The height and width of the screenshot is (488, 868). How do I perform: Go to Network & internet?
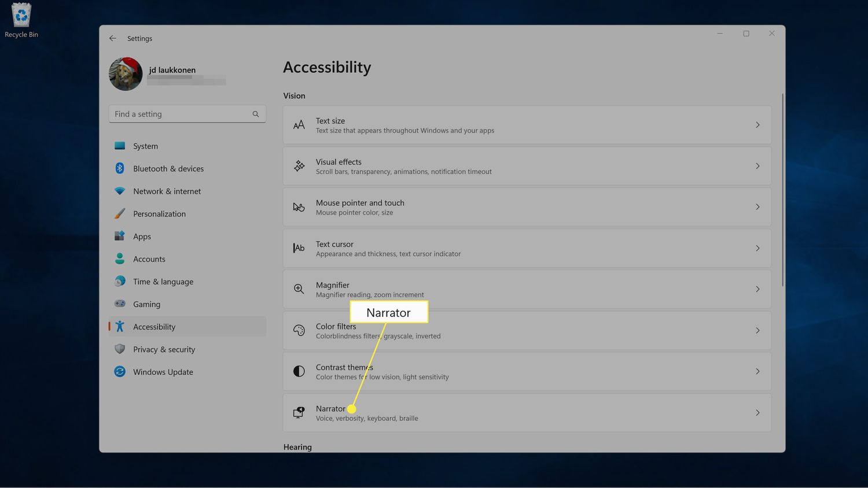[187, 191]
